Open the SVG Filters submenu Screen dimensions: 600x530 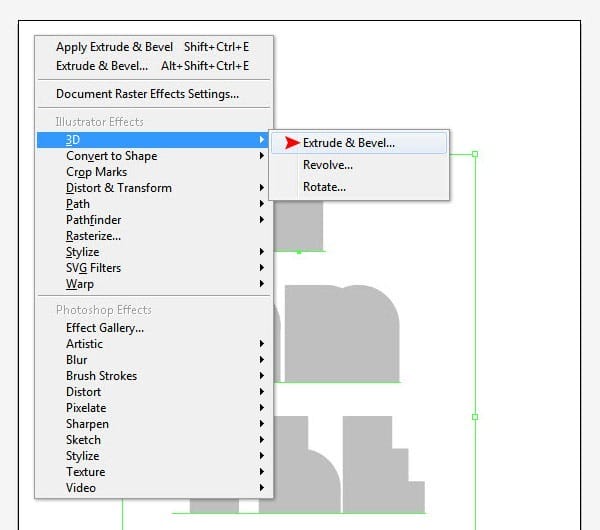pyautogui.click(x=93, y=268)
